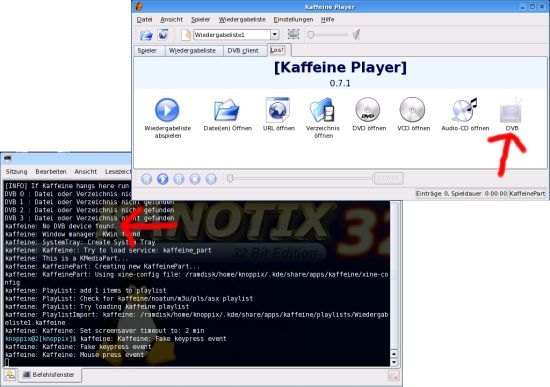Toggle fullscreen mode toolbar icon
The height and width of the screenshot is (387, 550).
click(293, 34)
